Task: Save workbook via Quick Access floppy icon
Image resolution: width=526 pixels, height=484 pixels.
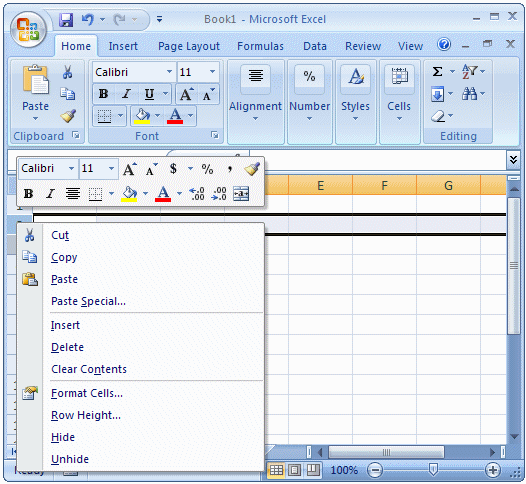Action: (x=66, y=20)
